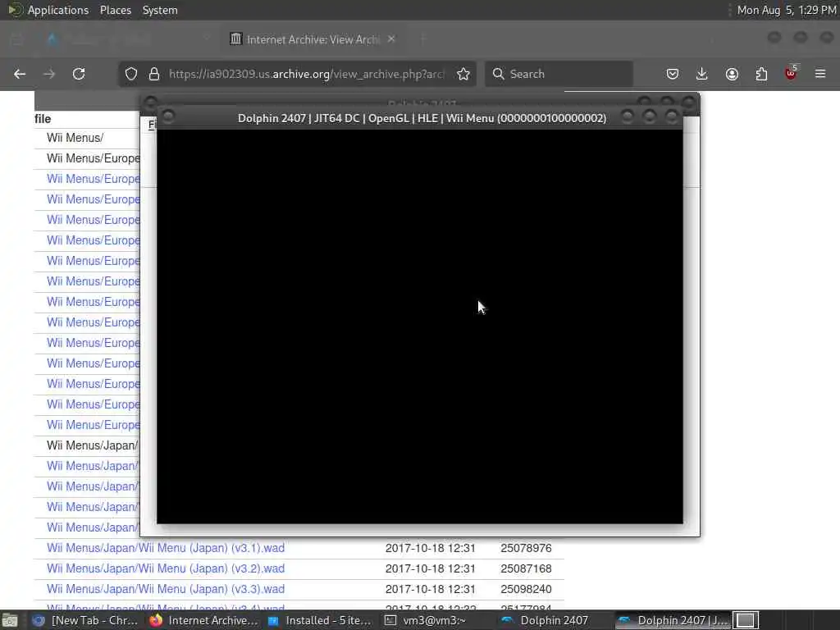Image resolution: width=840 pixels, height=630 pixels.
Task: Open Wii Menu (Japan) (v3.1).wad link
Action: (166, 548)
